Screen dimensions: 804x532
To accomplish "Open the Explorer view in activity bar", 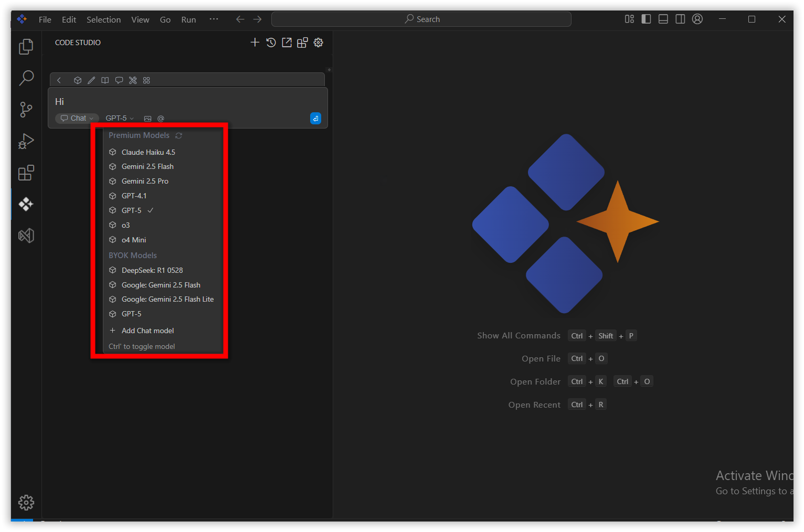I will point(26,47).
